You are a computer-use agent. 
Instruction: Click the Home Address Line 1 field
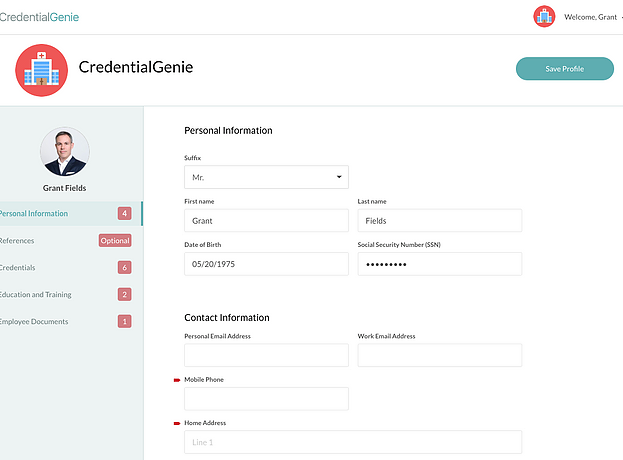(x=353, y=442)
